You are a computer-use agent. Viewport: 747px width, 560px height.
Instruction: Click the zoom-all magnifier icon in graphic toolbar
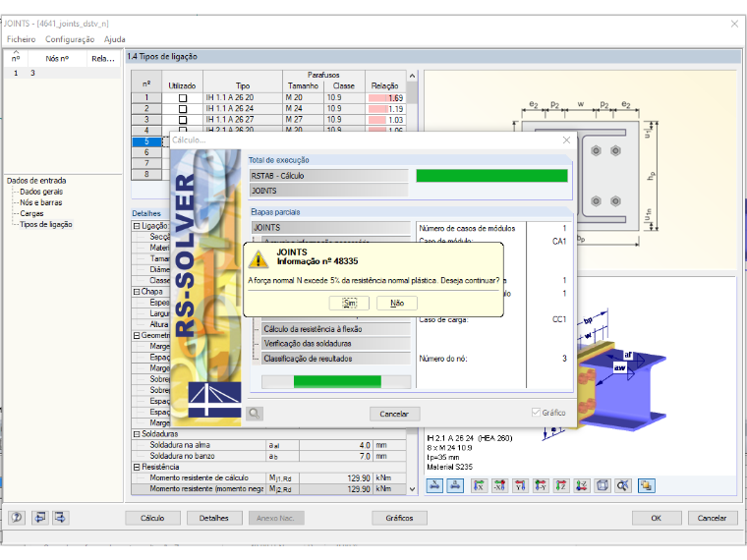tap(622, 485)
